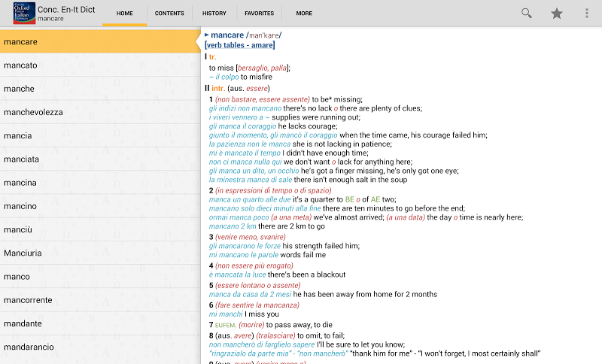Select the manciù list entry

[x=99, y=229]
